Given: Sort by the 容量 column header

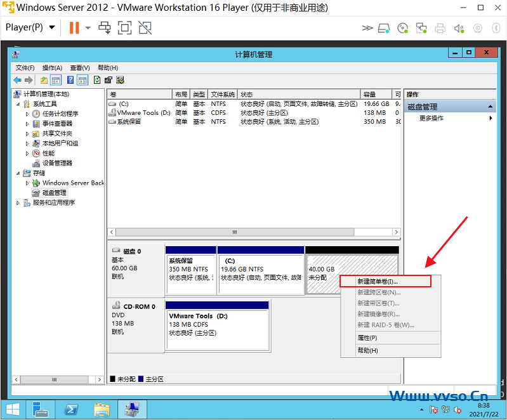Looking at the screenshot, I should click(376, 95).
